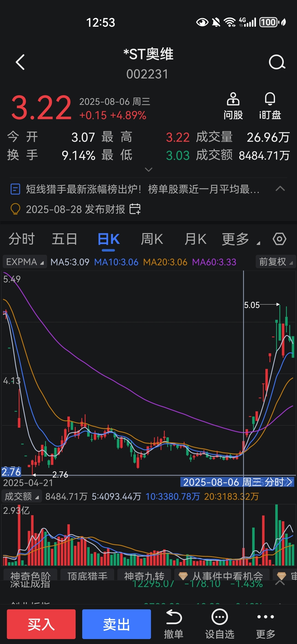Tap the 成交额 8484.71万 value

pos(264,155)
